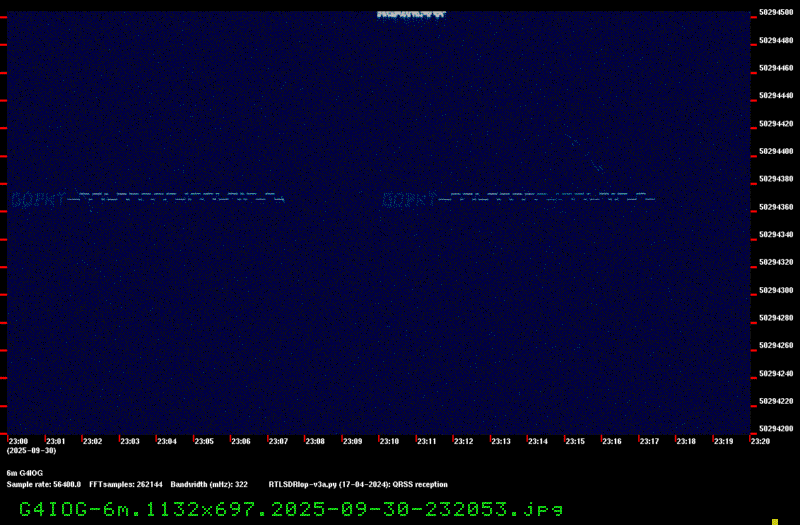Click the 23:08 time axis label
This screenshot has height=525, width=800.
pos(315,441)
